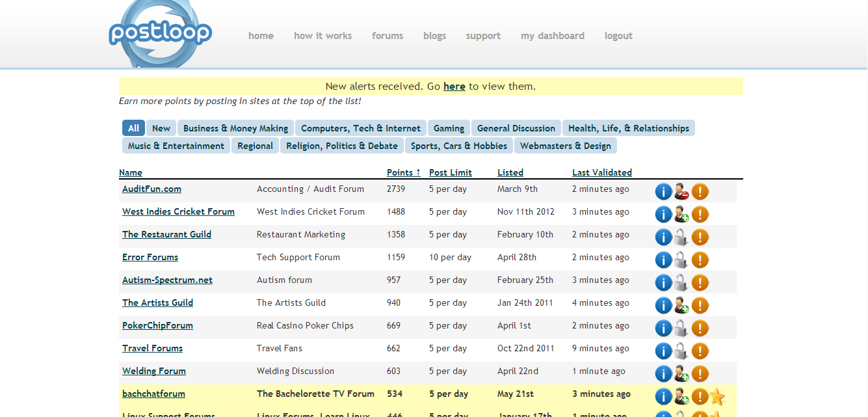
Task: Click the add-user icon for bachchatforum
Action: (x=681, y=396)
